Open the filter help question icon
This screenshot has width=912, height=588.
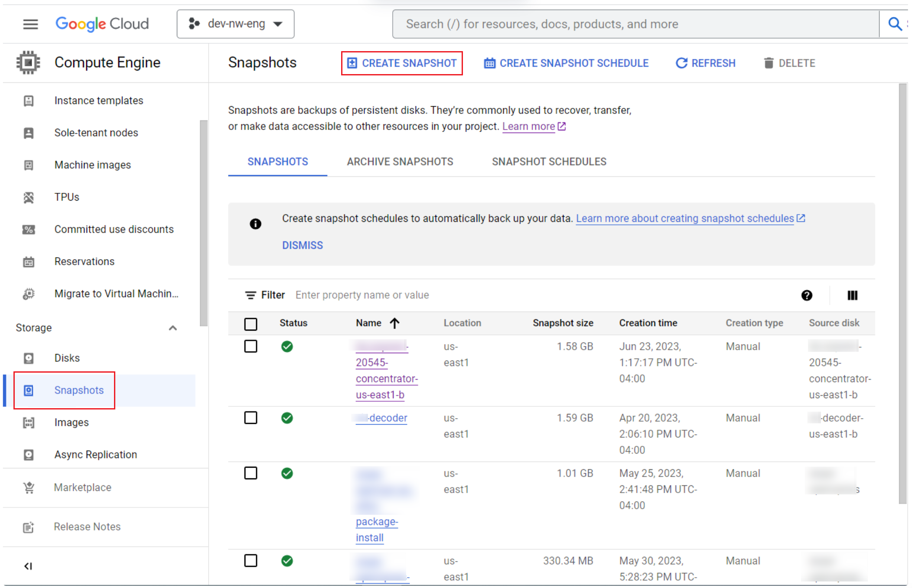[x=806, y=295]
